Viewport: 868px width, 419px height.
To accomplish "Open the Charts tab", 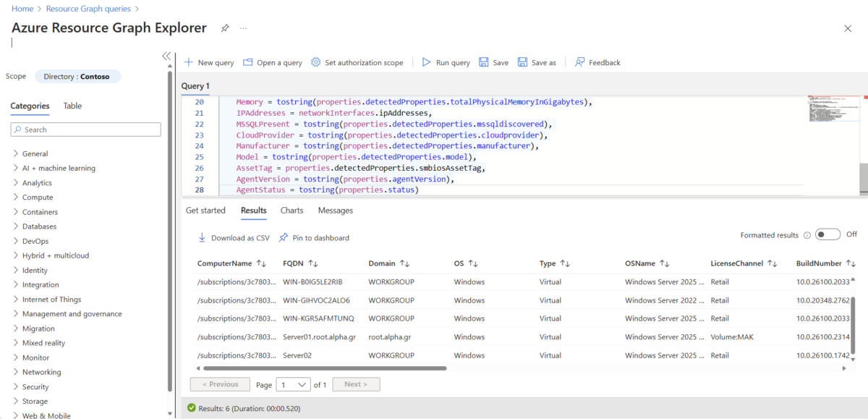I will click(x=292, y=211).
